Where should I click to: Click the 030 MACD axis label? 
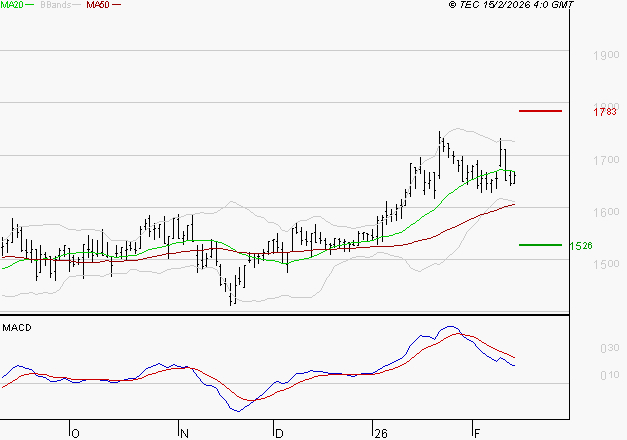coord(610,348)
